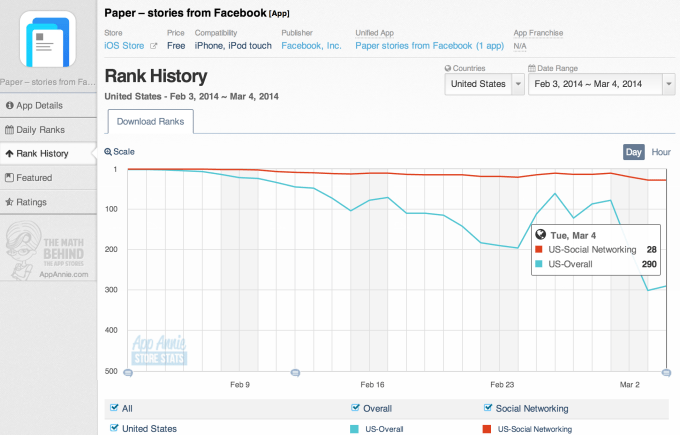Click the Paper app icon thumbnail

[47, 39]
